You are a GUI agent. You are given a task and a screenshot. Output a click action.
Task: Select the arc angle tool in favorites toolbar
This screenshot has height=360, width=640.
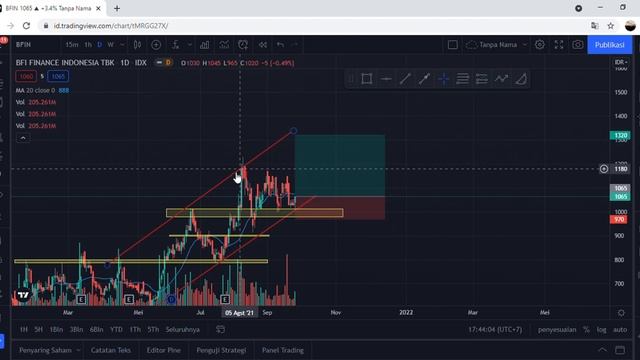point(521,79)
